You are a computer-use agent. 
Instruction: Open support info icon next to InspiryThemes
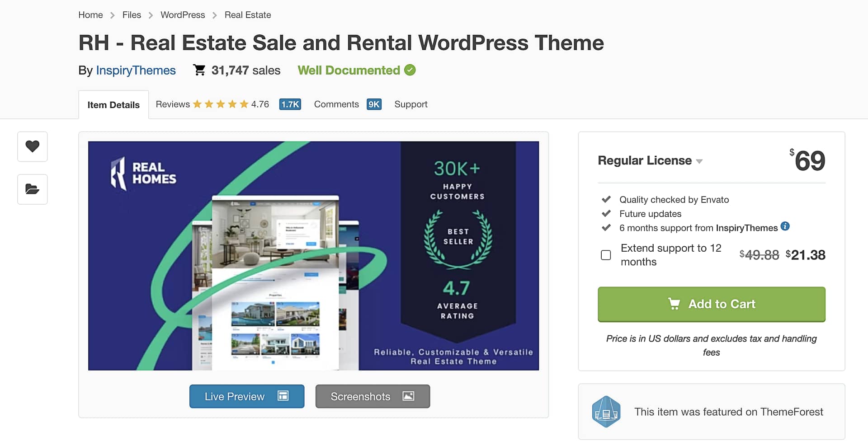click(785, 226)
